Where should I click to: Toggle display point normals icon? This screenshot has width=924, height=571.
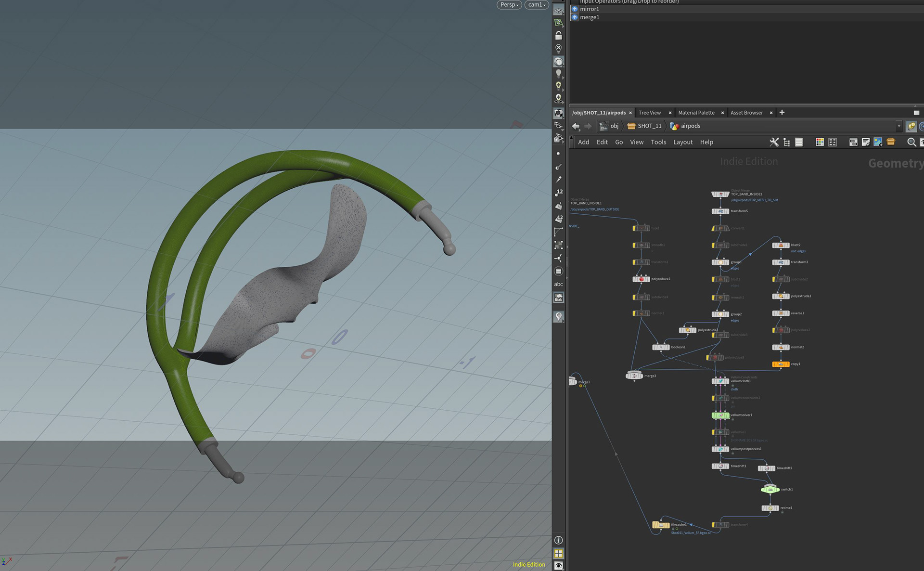pos(558,167)
